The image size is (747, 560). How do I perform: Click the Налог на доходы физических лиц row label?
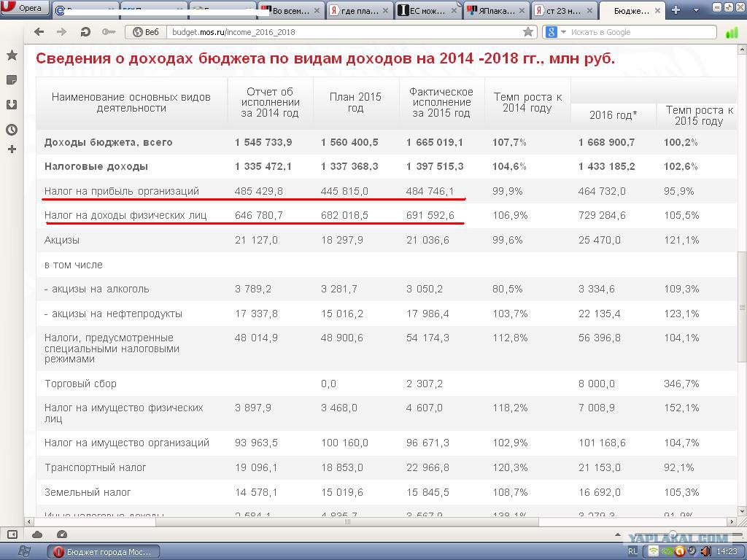(125, 215)
